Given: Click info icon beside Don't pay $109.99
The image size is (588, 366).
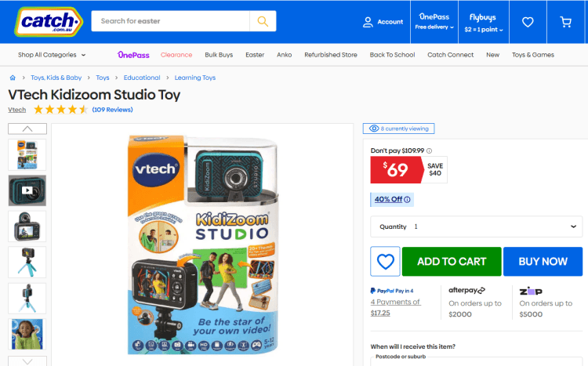Looking at the screenshot, I should click(x=429, y=150).
